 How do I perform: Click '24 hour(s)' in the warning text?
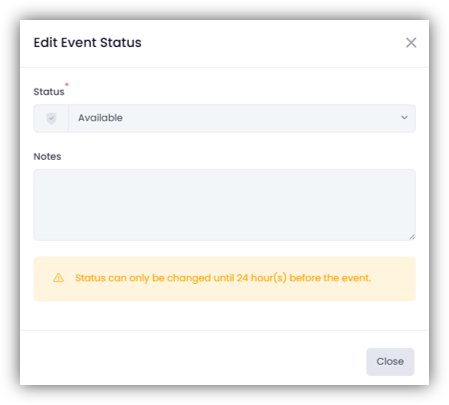262,278
